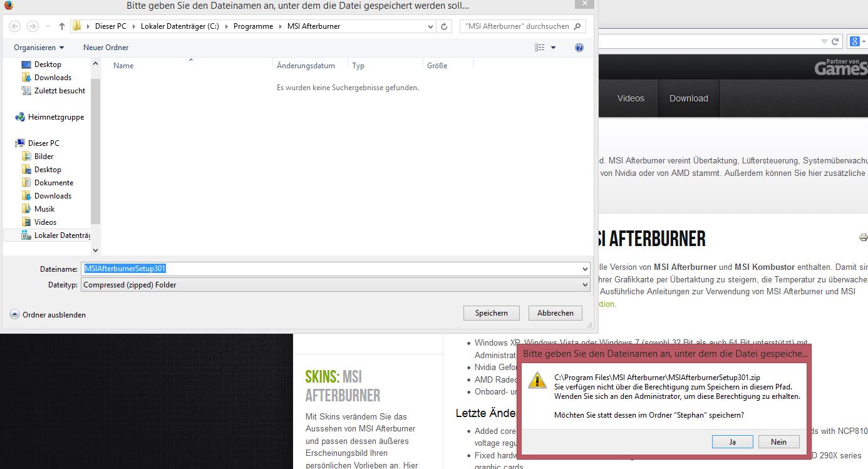The image size is (868, 469).
Task: Select MSI Afterburner breadcrumb segment
Action: pos(314,26)
